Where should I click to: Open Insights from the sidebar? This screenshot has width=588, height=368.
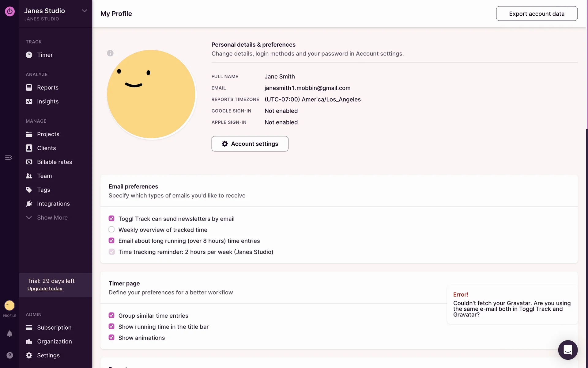[x=47, y=102]
